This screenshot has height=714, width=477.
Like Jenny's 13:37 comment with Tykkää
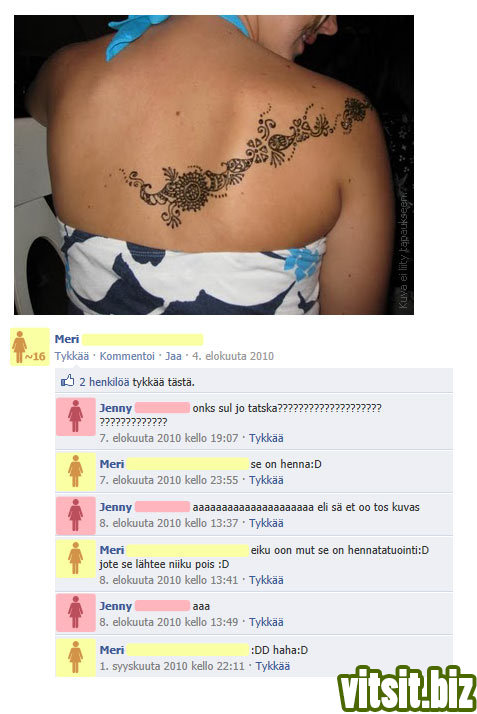point(266,523)
